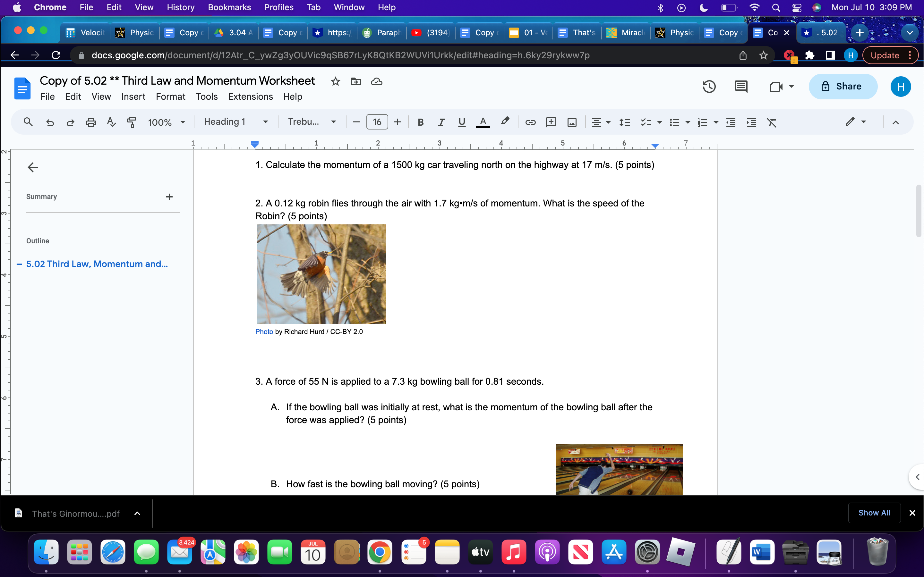Add a comment with the toolbar icon
Viewport: 924px width, 577px height.
[551, 122]
